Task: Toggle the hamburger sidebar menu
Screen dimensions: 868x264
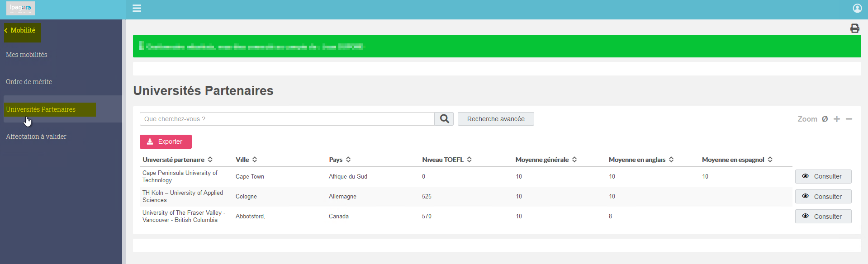Action: (x=137, y=8)
